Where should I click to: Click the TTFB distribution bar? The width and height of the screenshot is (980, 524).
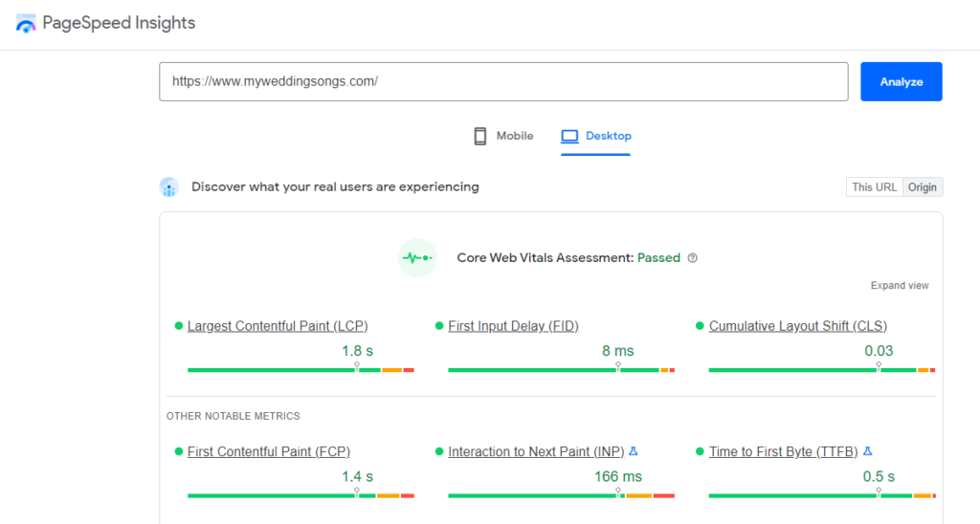pyautogui.click(x=822, y=496)
